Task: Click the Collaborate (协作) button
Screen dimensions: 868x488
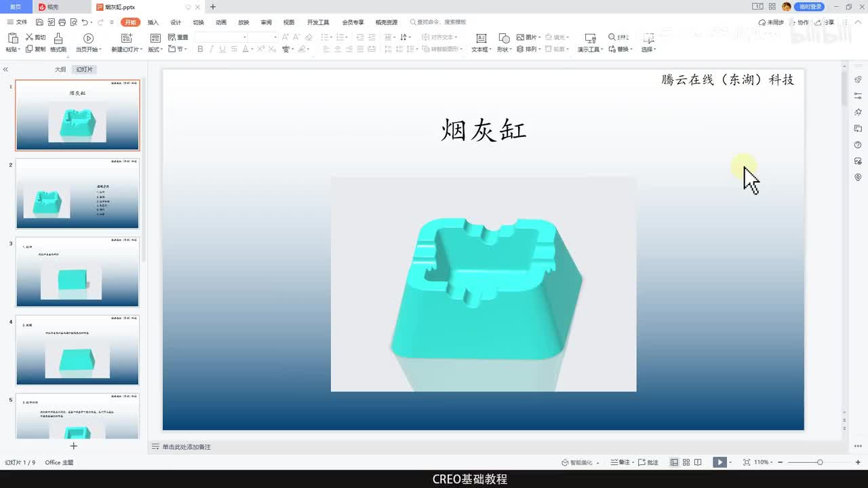Action: pos(799,22)
